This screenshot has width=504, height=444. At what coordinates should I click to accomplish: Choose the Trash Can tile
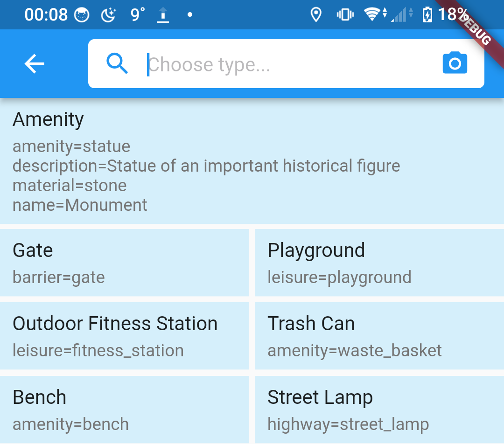(x=379, y=336)
